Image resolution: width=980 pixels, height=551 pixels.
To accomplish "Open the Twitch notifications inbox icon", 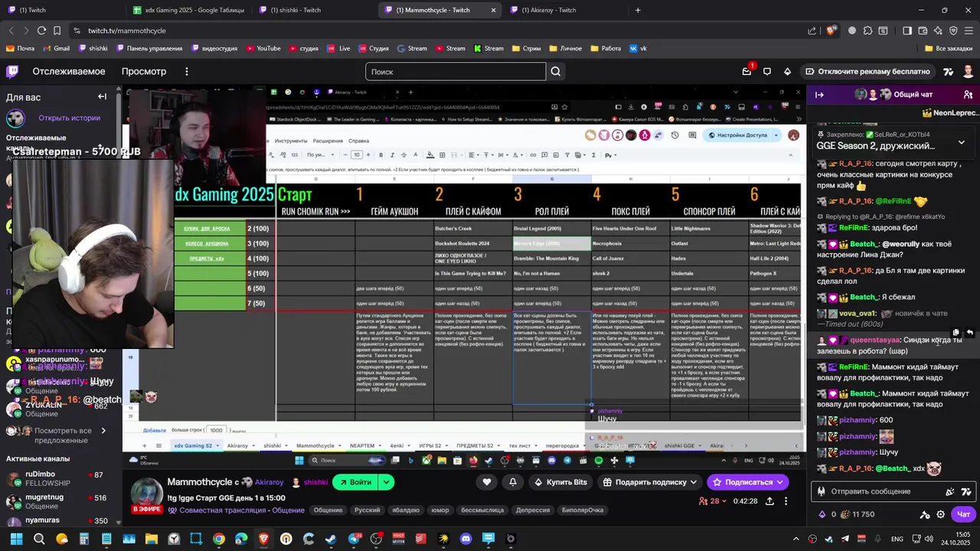I will 746,71.
